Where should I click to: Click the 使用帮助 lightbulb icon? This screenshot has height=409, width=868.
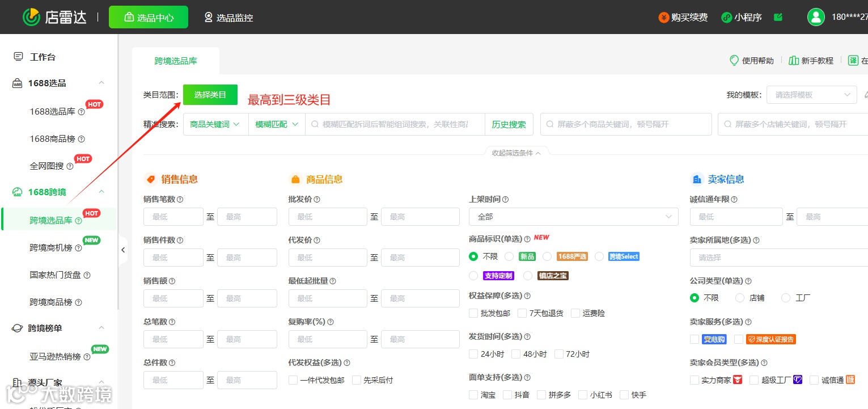coord(734,60)
